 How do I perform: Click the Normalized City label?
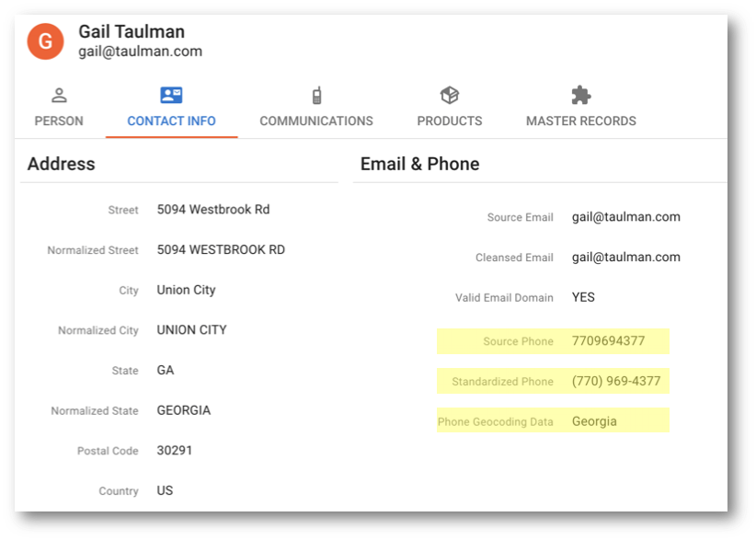pos(98,331)
